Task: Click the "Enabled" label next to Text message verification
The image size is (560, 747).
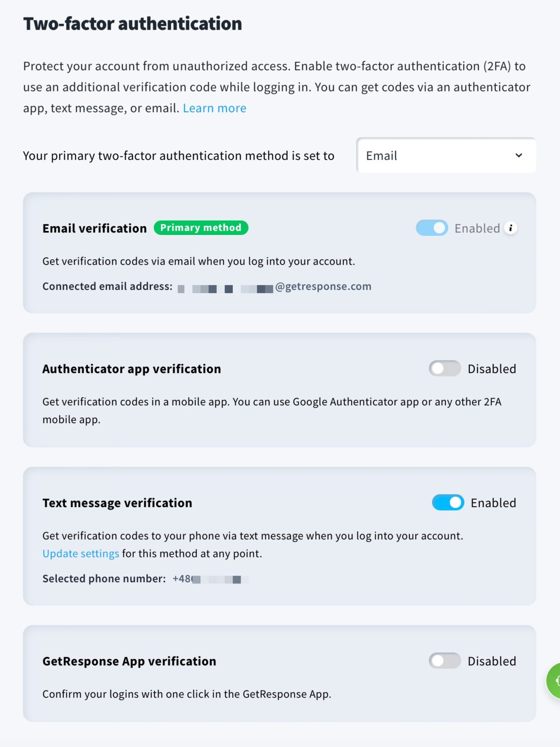Action: click(493, 502)
